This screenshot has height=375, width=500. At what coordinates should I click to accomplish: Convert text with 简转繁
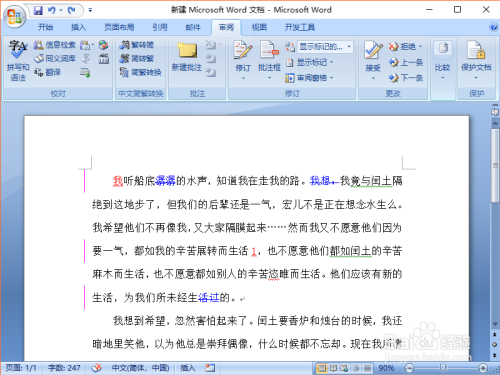[x=137, y=59]
